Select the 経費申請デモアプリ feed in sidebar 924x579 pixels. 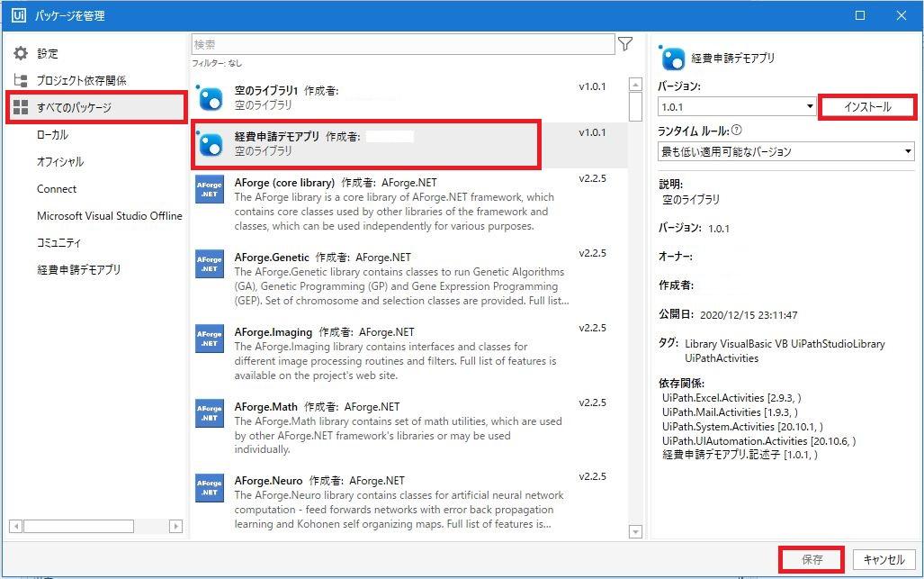(x=79, y=270)
